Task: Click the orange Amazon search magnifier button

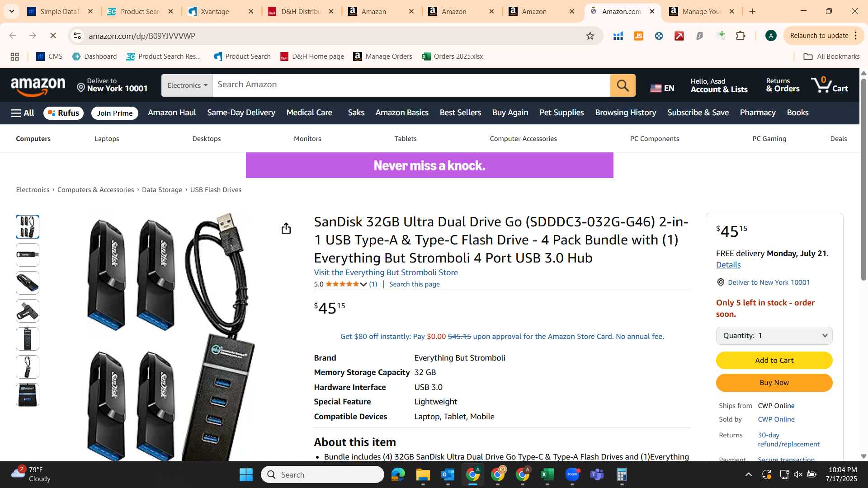Action: 623,85
